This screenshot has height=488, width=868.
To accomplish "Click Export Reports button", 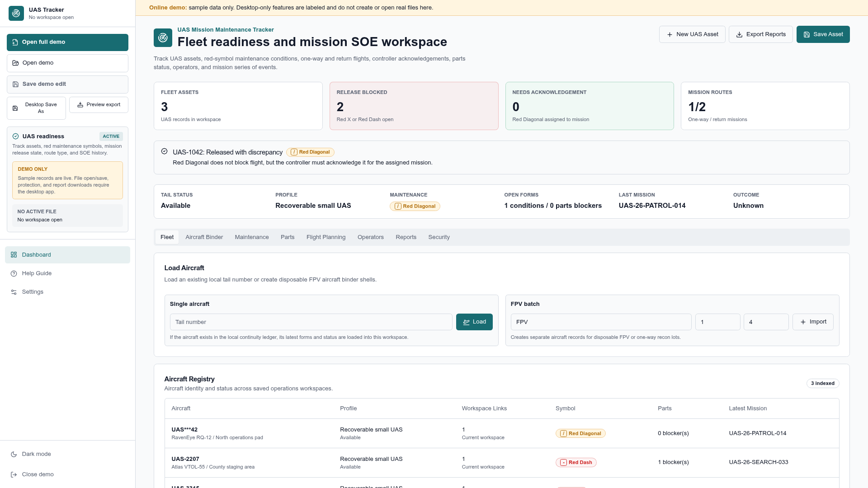I will click(761, 34).
